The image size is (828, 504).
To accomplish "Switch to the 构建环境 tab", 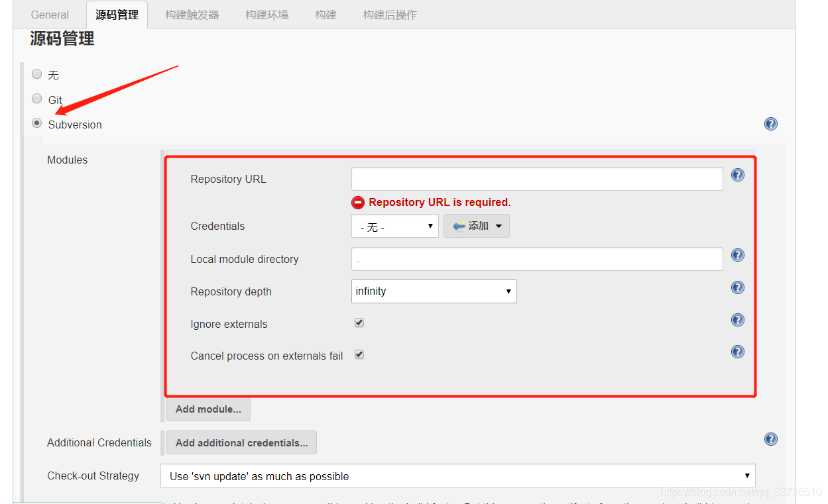I will [x=267, y=15].
